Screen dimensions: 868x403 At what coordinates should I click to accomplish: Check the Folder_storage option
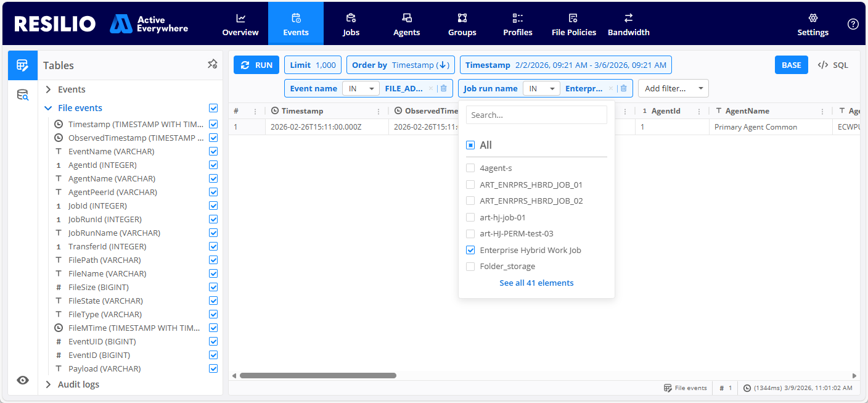click(470, 266)
